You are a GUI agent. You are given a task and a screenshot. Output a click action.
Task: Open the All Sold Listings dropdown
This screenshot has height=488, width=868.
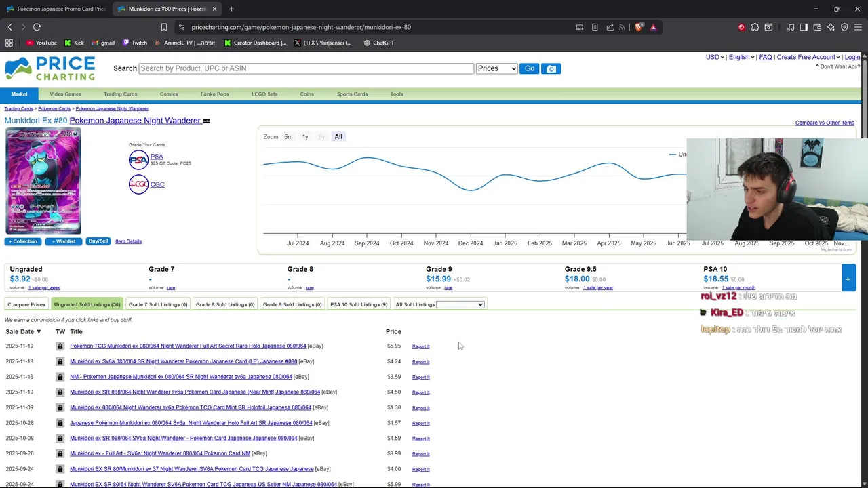pyautogui.click(x=460, y=304)
